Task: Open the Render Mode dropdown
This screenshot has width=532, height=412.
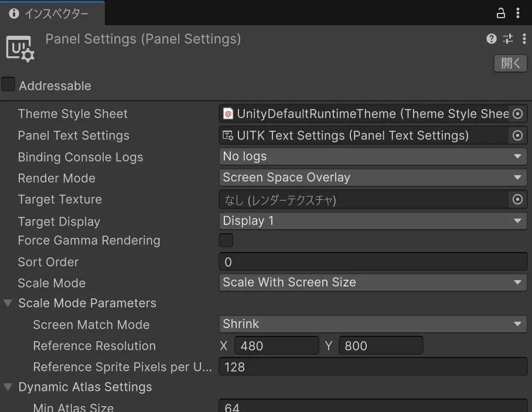Action: coord(373,178)
